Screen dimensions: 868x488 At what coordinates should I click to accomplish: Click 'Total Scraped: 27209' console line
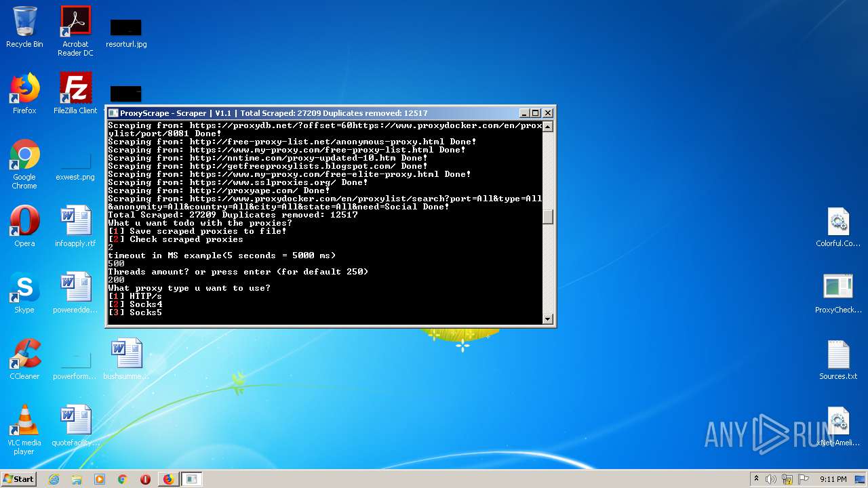[x=233, y=215]
